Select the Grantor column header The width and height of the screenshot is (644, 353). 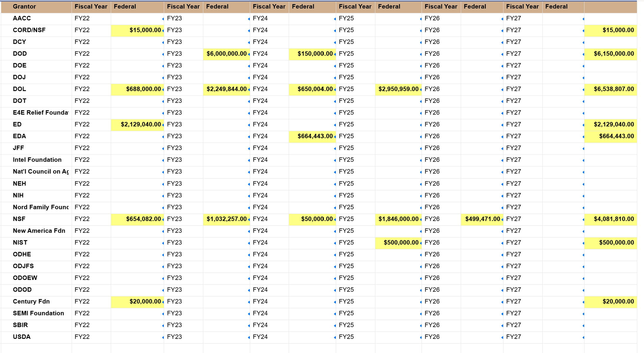point(36,7)
